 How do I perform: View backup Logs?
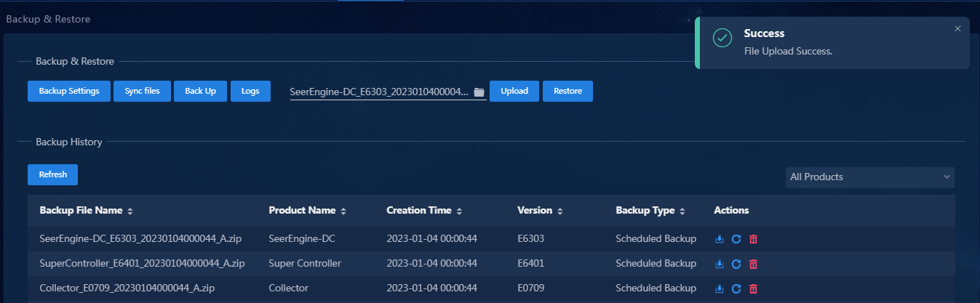coord(250,91)
